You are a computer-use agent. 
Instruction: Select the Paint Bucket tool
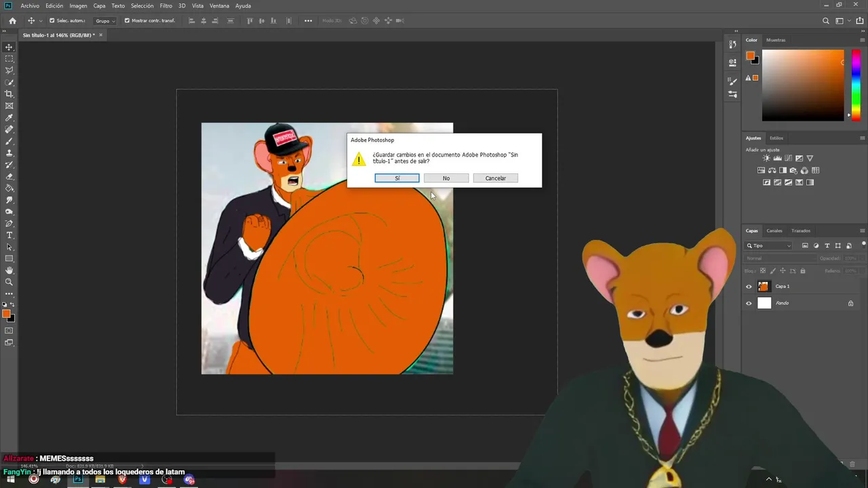tap(9, 188)
